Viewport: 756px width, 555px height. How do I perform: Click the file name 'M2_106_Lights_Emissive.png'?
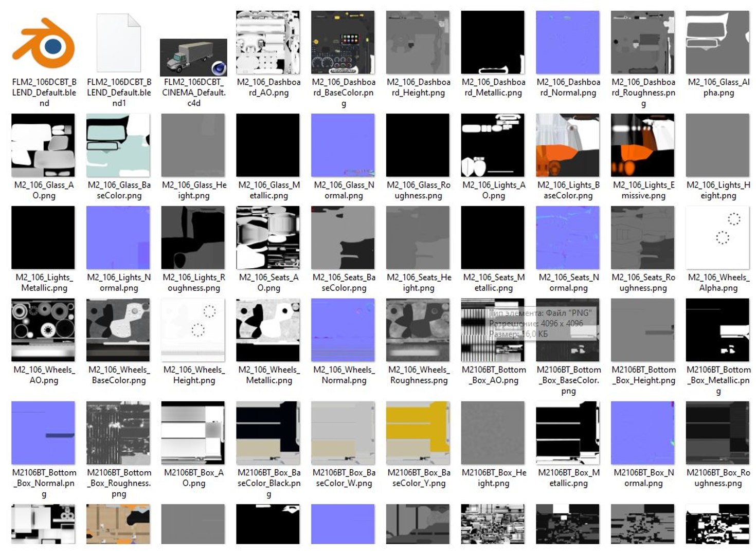coord(643,190)
